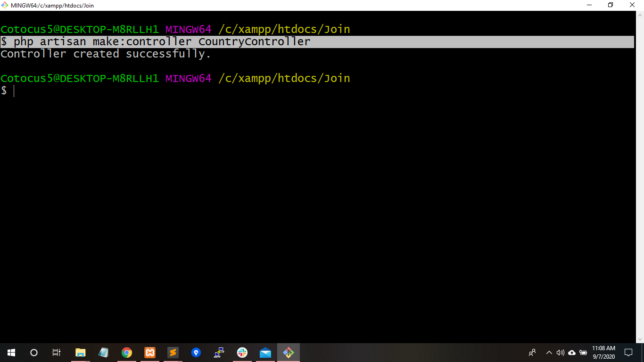Expand hidden system tray icons
The width and height of the screenshot is (644, 362).
[549, 353]
